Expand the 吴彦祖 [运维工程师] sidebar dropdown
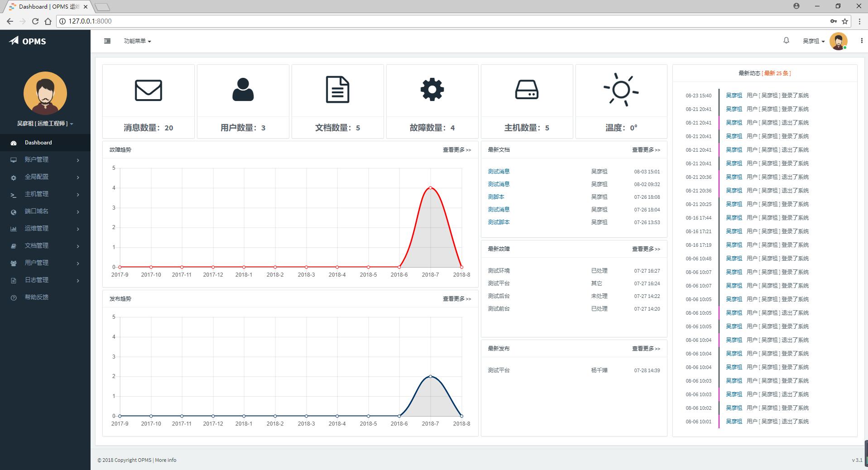868x470 pixels. pos(45,124)
